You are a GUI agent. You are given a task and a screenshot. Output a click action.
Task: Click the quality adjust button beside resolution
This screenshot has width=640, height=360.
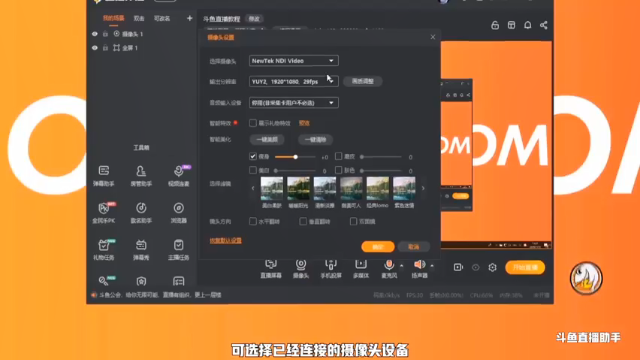tap(362, 81)
